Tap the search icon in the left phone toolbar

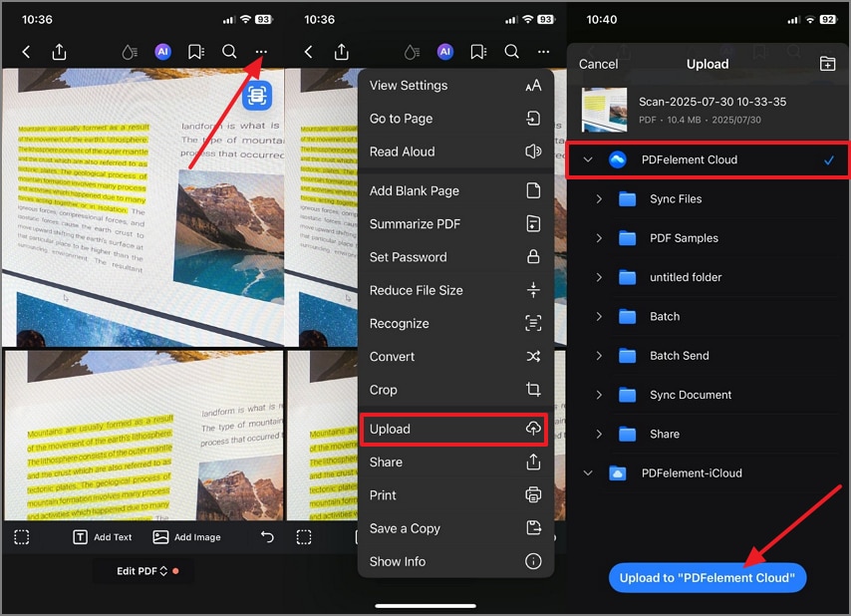(x=229, y=52)
